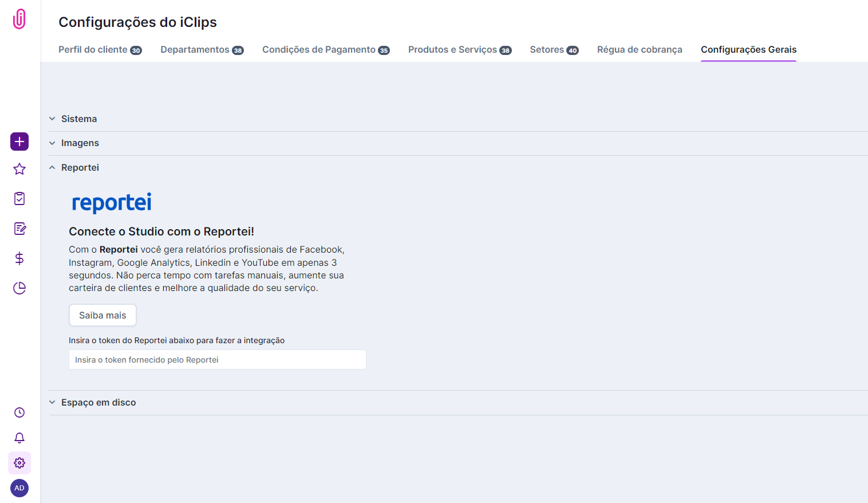Click the plus button to create new item
868x503 pixels.
pyautogui.click(x=19, y=142)
